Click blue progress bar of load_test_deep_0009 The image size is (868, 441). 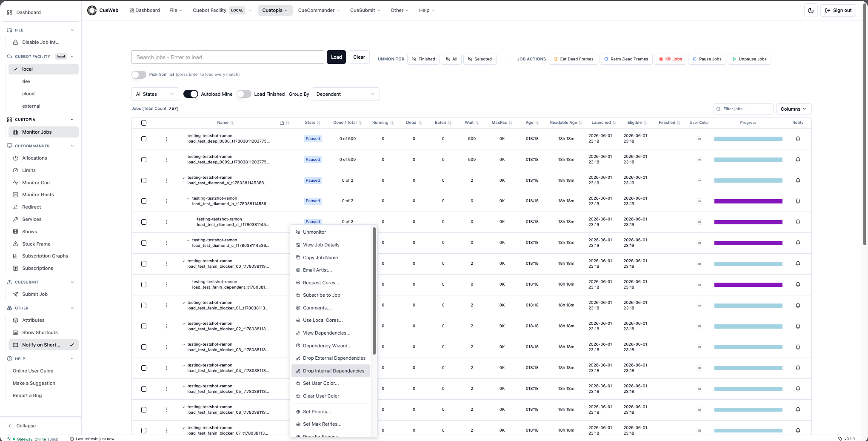coord(748,160)
